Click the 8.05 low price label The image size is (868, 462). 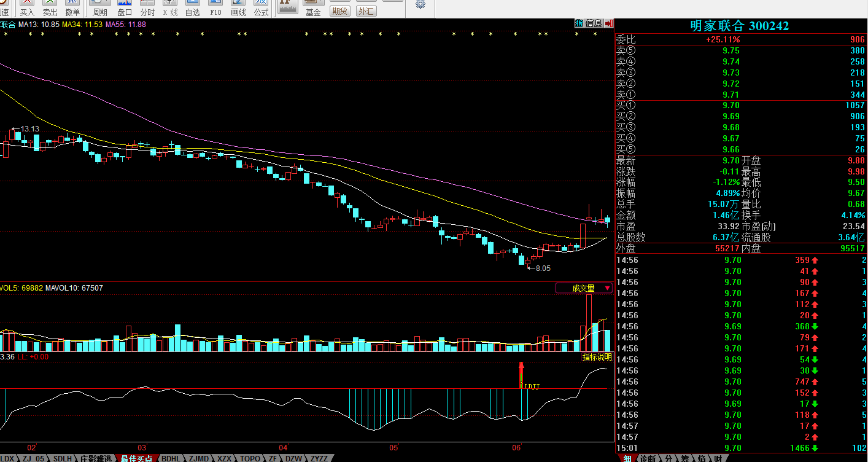point(543,268)
